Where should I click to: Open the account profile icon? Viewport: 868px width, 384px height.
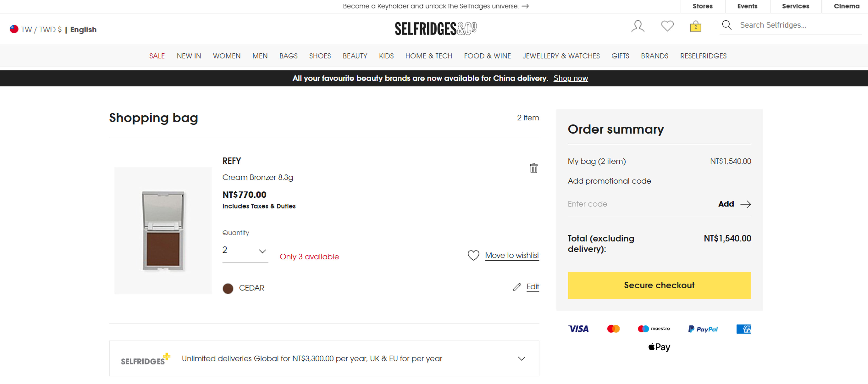(637, 26)
